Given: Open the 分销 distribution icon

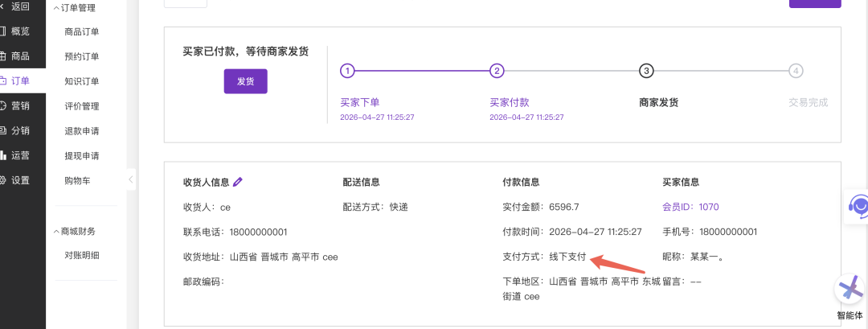Looking at the screenshot, I should click(x=3, y=130).
